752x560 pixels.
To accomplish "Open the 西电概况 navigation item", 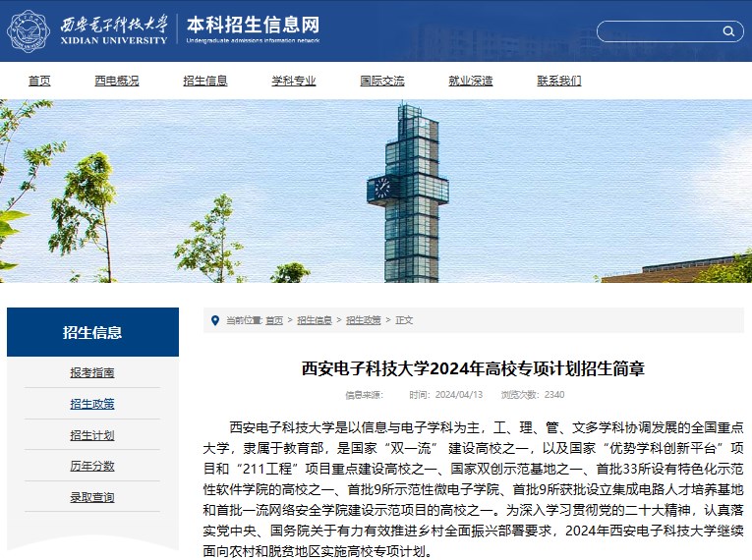I will 117,81.
